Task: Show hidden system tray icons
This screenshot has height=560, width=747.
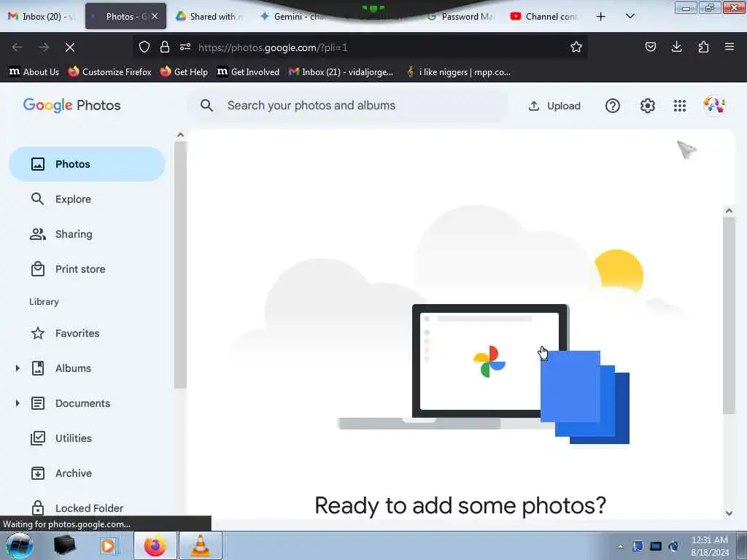Action: pos(620,546)
